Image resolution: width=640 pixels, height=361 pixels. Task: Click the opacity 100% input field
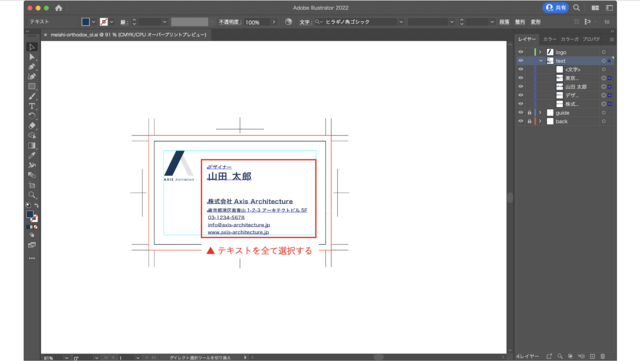[x=257, y=22]
